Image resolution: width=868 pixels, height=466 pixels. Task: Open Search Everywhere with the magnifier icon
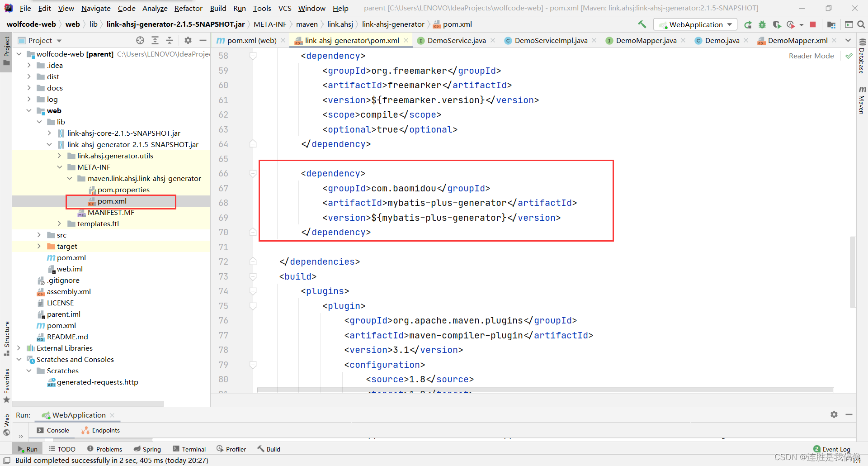861,24
